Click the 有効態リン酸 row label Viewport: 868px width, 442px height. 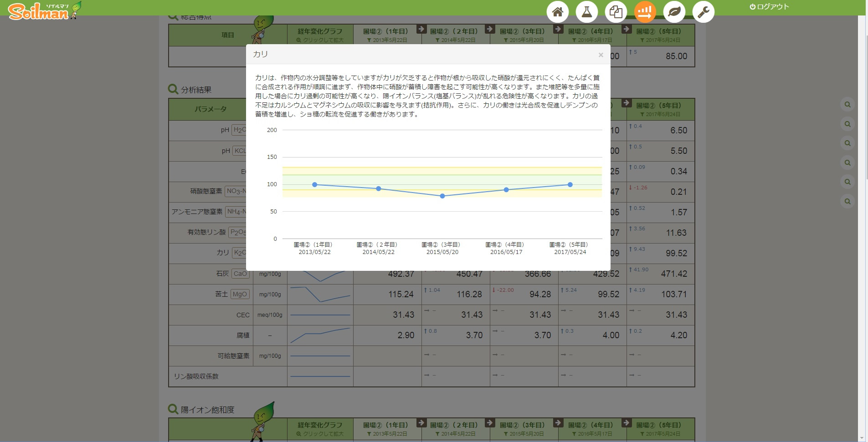click(207, 232)
